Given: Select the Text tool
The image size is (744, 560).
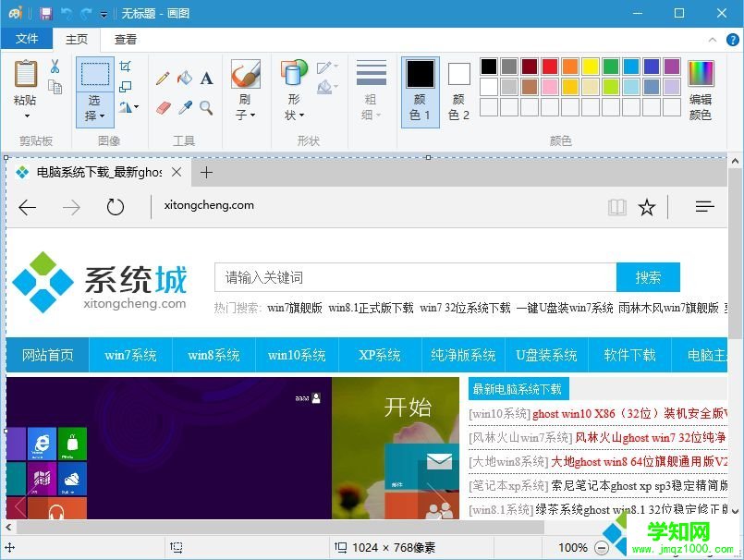Looking at the screenshot, I should tap(207, 78).
